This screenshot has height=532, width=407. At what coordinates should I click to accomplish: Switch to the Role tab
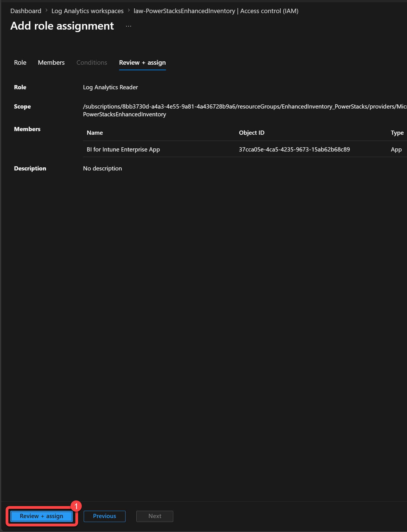pyautogui.click(x=20, y=62)
